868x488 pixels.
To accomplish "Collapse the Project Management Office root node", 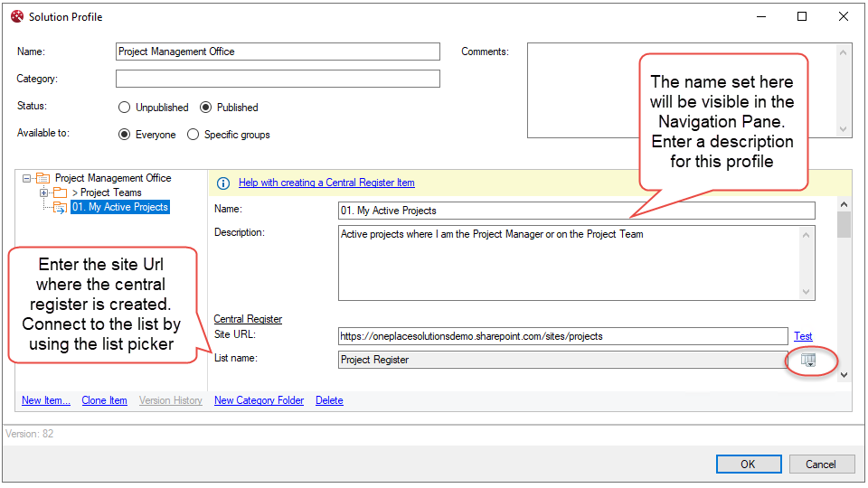I will [27, 179].
